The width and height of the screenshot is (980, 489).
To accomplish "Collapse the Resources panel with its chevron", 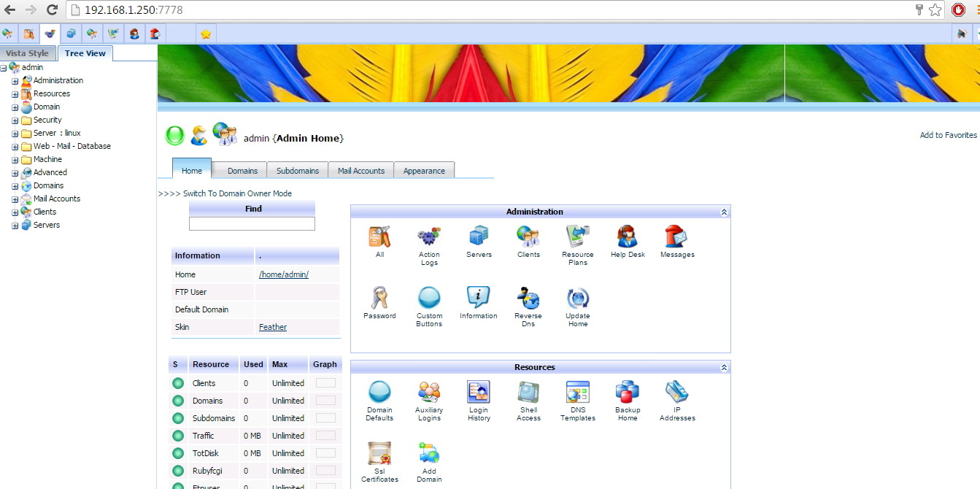I will click(724, 367).
